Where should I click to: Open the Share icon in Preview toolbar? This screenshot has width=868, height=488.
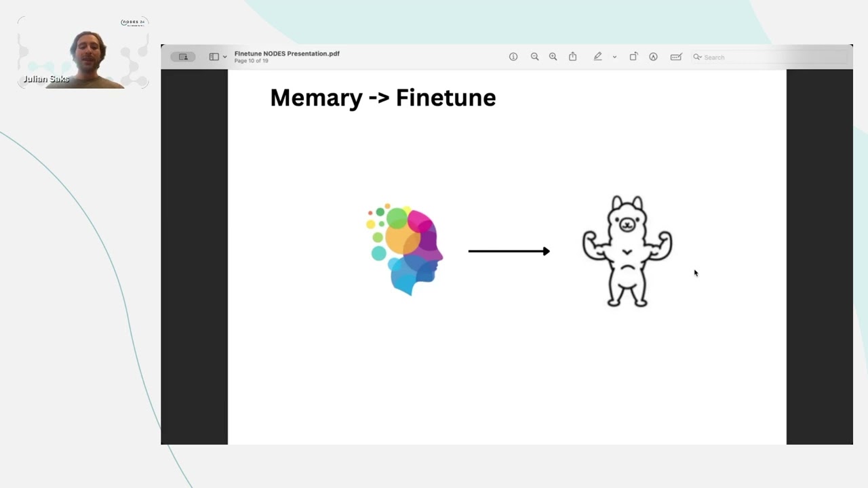click(x=572, y=57)
